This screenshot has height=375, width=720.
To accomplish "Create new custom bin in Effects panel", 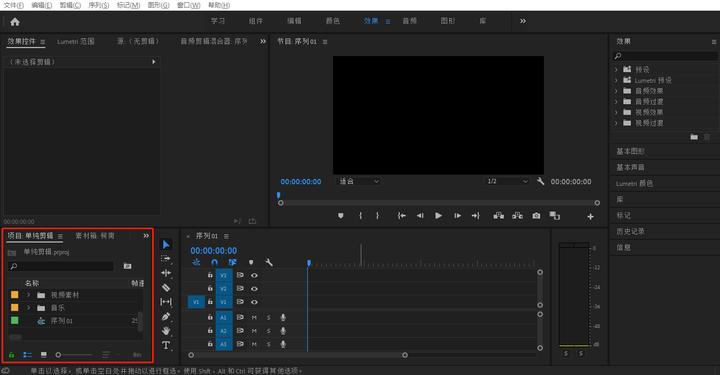I will (694, 137).
